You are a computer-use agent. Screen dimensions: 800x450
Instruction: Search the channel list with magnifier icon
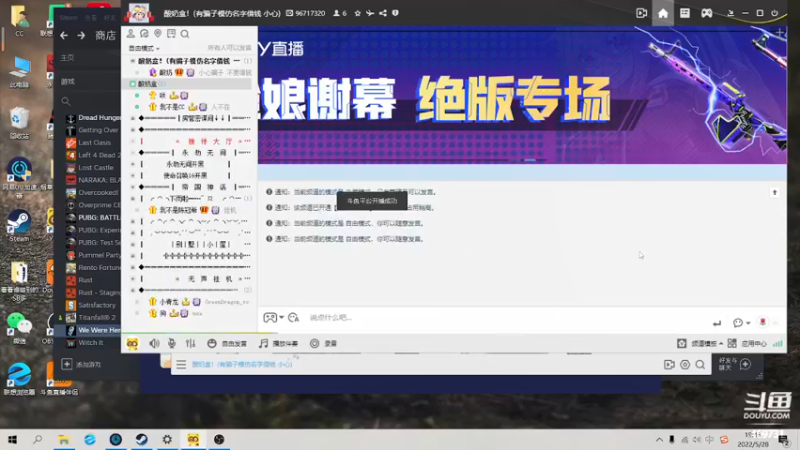tap(185, 34)
